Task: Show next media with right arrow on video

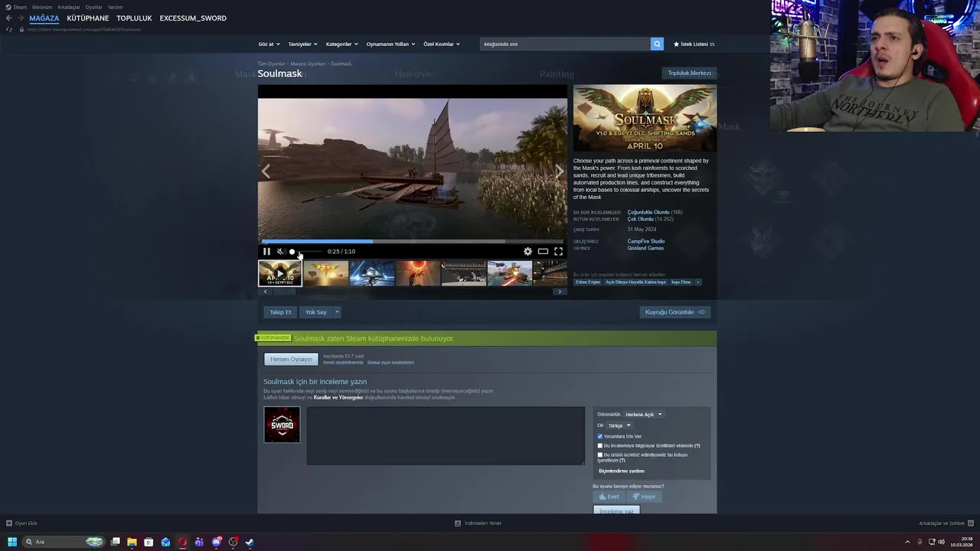Action: pos(559,171)
